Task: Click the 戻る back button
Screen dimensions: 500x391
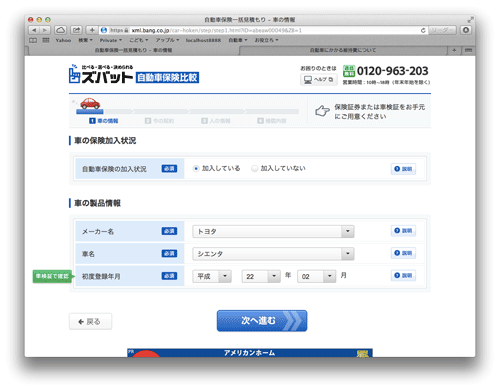Action: (90, 322)
